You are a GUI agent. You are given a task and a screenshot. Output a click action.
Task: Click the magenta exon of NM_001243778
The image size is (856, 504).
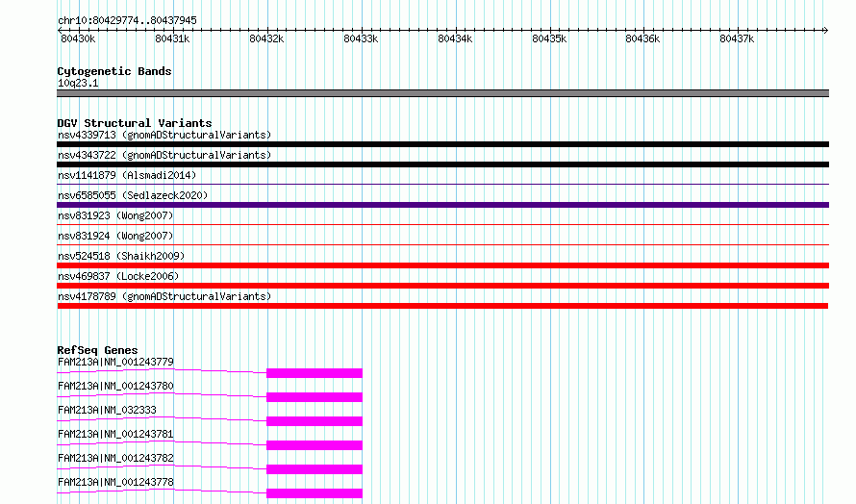coord(315,493)
